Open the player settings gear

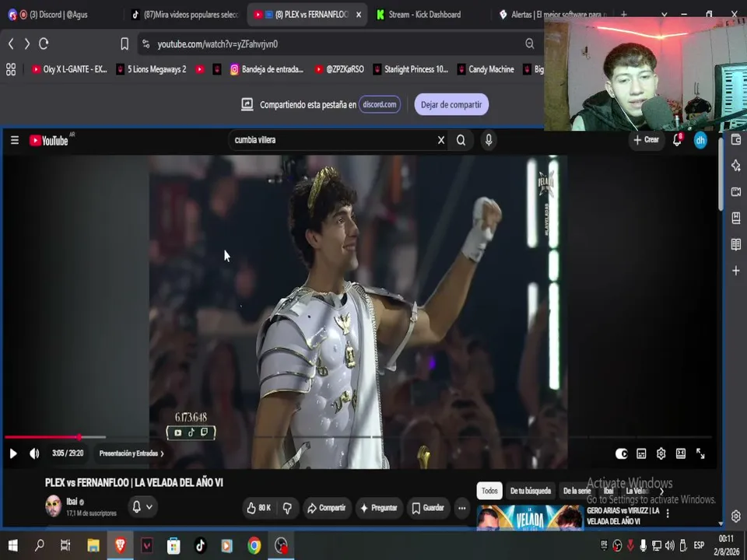tap(661, 453)
